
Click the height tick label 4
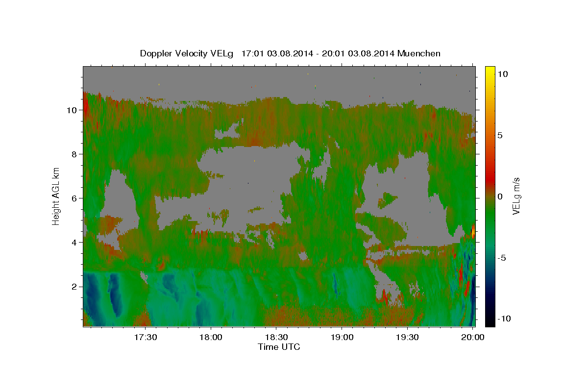coord(75,242)
